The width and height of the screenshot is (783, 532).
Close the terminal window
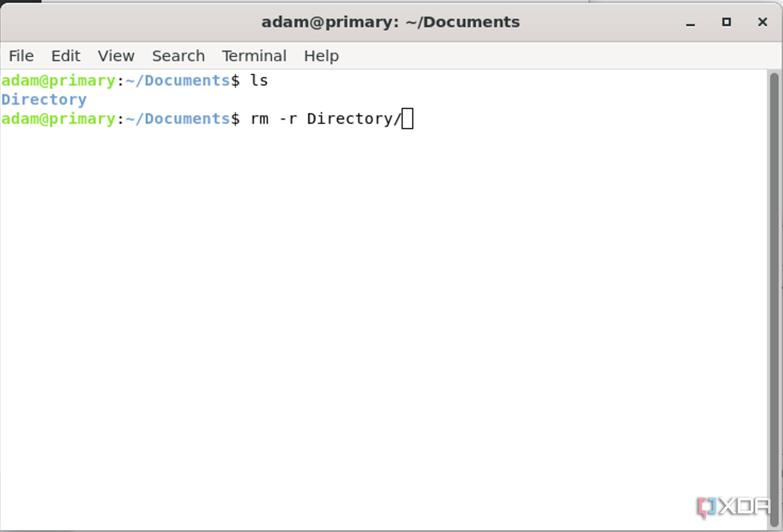762,22
